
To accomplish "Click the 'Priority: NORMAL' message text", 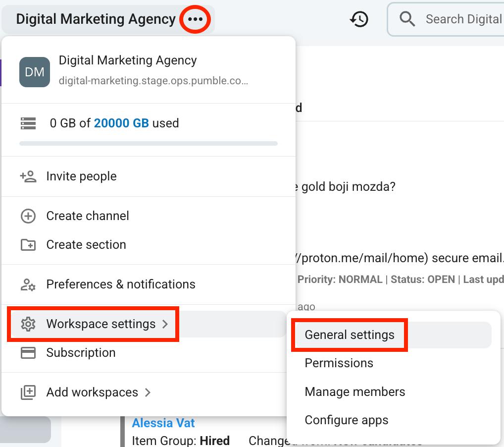I will (340, 279).
